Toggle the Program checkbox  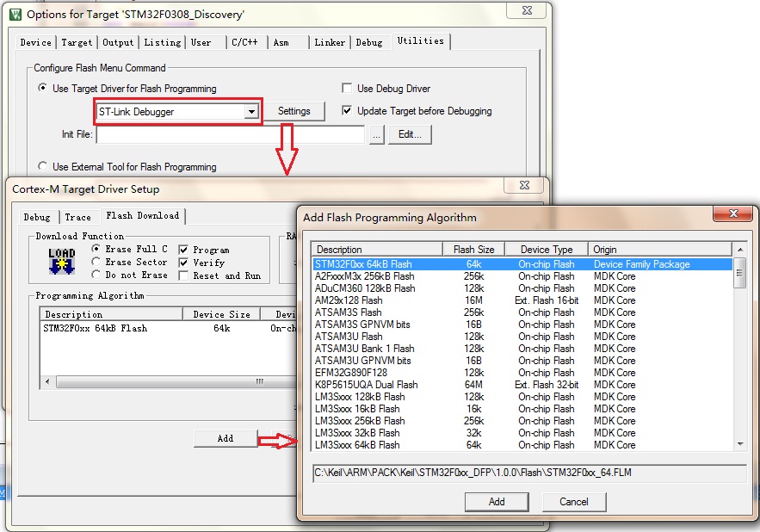pyautogui.click(x=183, y=250)
